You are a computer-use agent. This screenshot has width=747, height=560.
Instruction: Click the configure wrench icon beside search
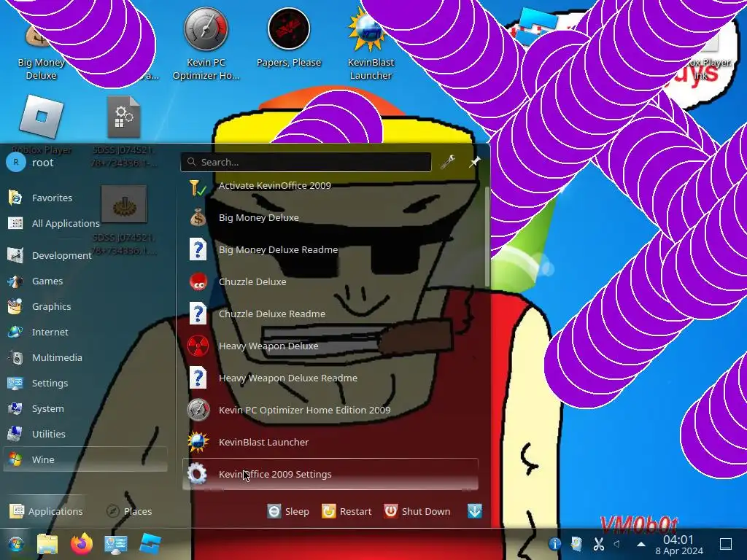point(447,162)
